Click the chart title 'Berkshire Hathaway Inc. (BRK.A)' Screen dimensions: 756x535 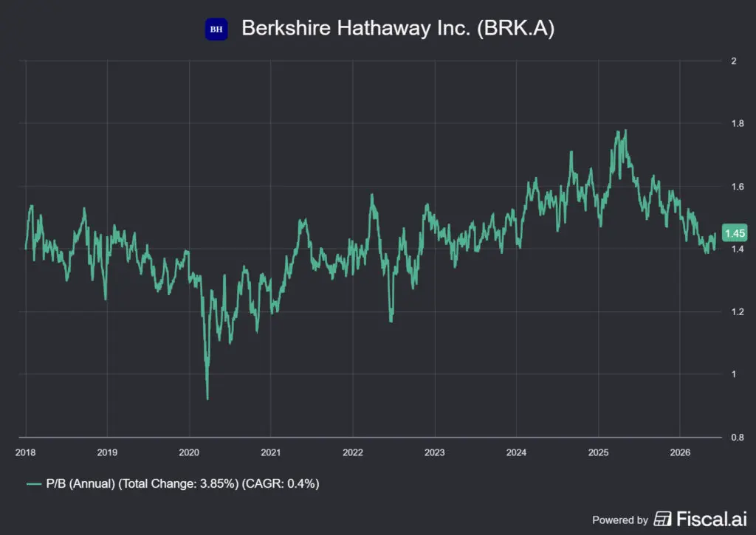(398, 28)
